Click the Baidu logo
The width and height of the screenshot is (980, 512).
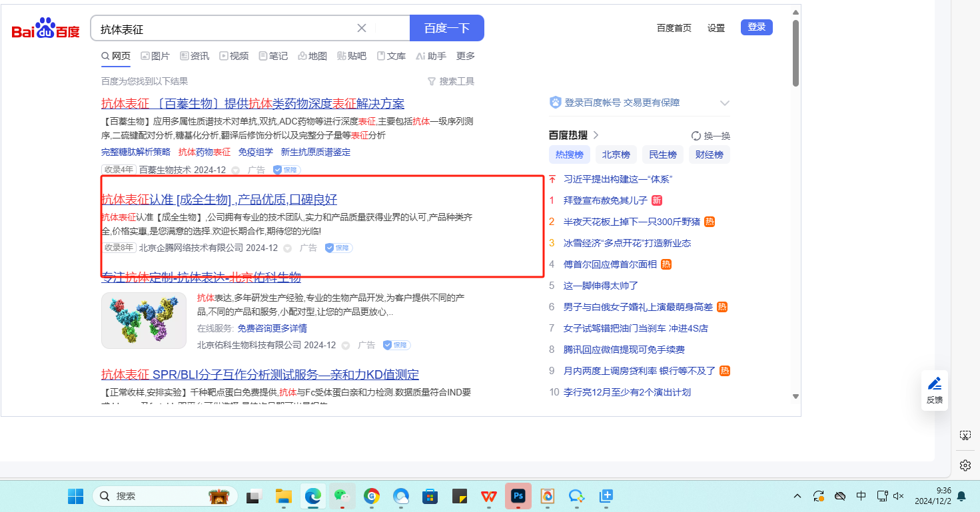pos(45,29)
